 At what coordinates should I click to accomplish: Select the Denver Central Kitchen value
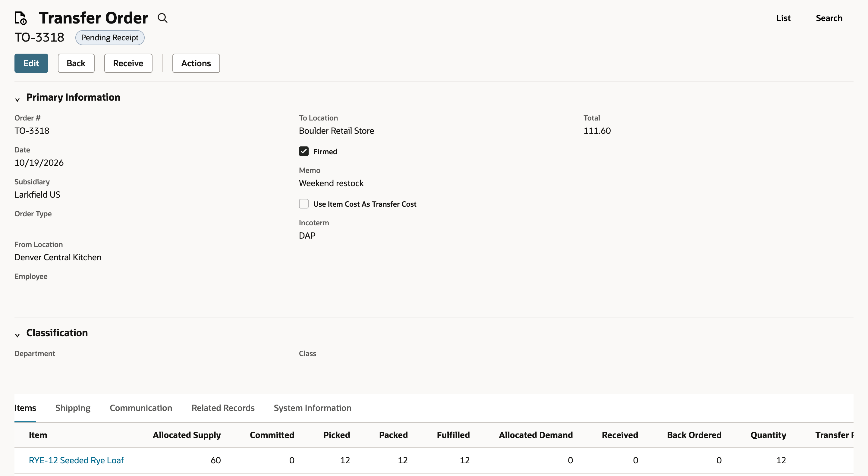[58, 257]
